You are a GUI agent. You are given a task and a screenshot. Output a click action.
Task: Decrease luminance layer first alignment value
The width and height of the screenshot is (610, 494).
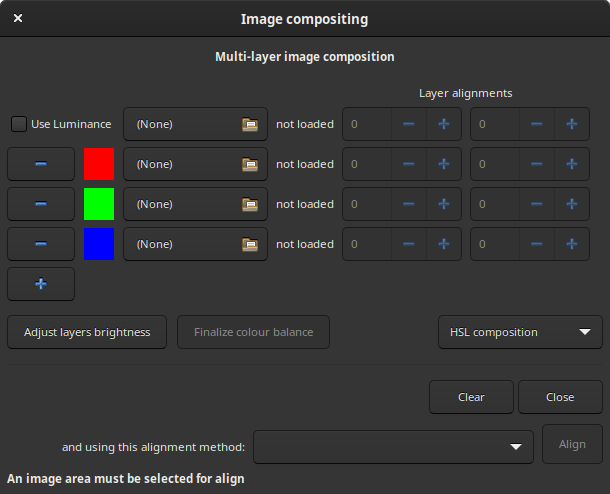click(409, 124)
